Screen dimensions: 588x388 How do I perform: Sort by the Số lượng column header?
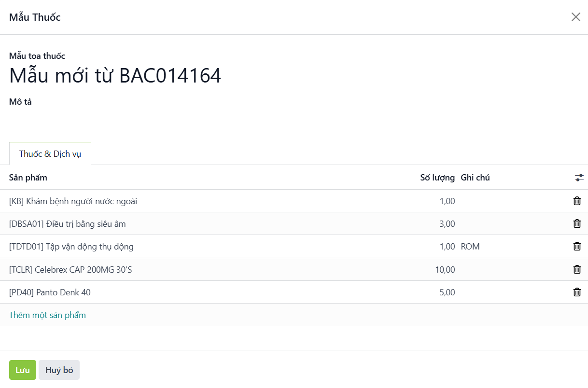click(x=437, y=178)
